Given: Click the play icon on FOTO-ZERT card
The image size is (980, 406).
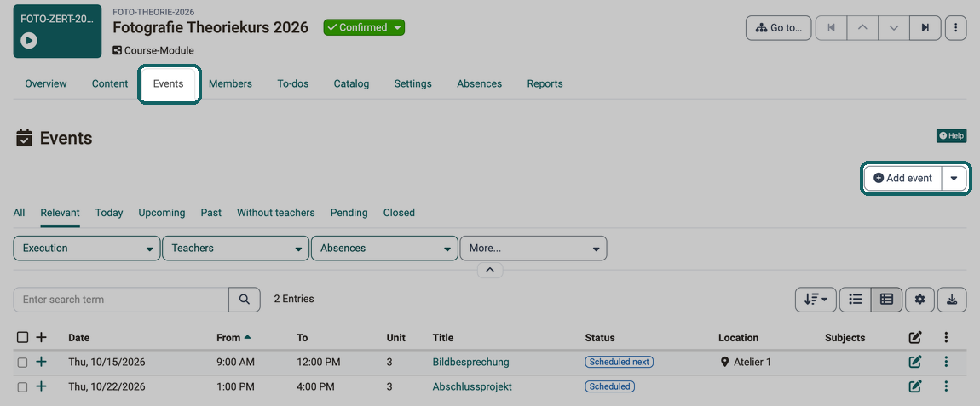Looking at the screenshot, I should [29, 41].
